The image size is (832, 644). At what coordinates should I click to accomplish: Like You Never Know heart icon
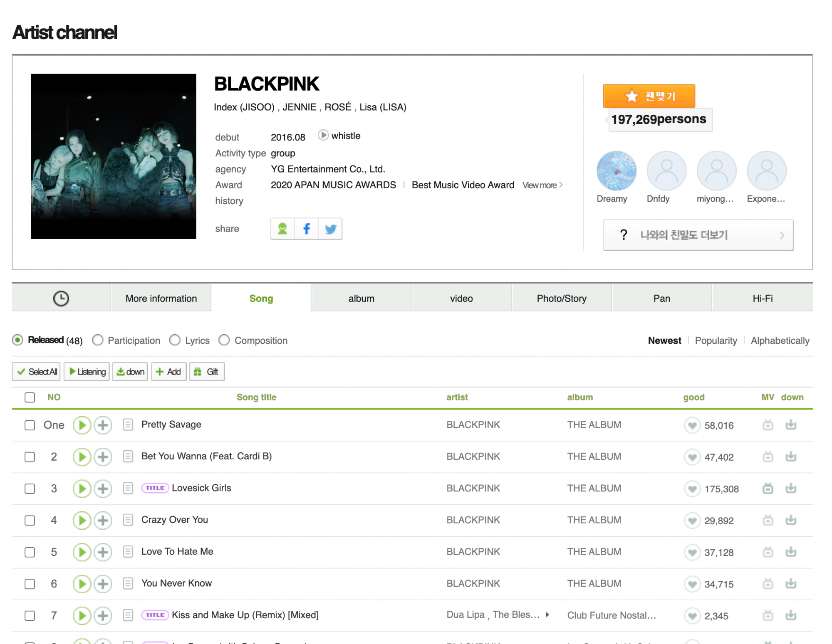[x=692, y=584]
